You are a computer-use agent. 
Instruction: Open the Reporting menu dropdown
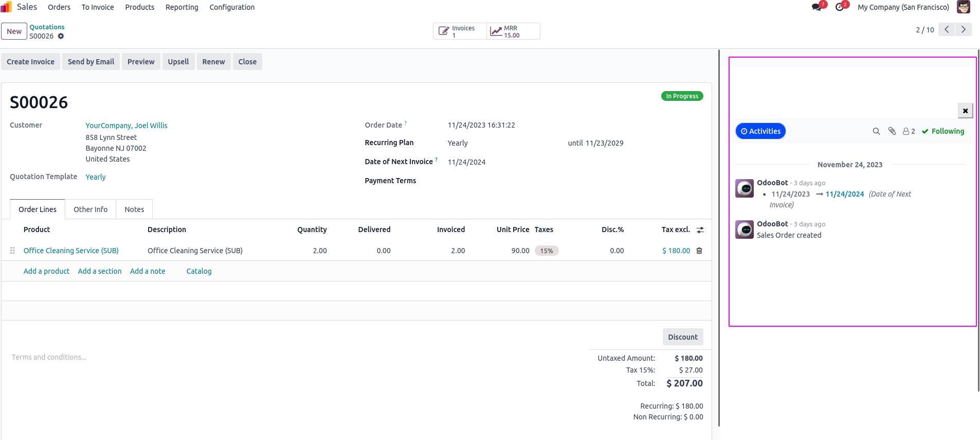click(182, 7)
